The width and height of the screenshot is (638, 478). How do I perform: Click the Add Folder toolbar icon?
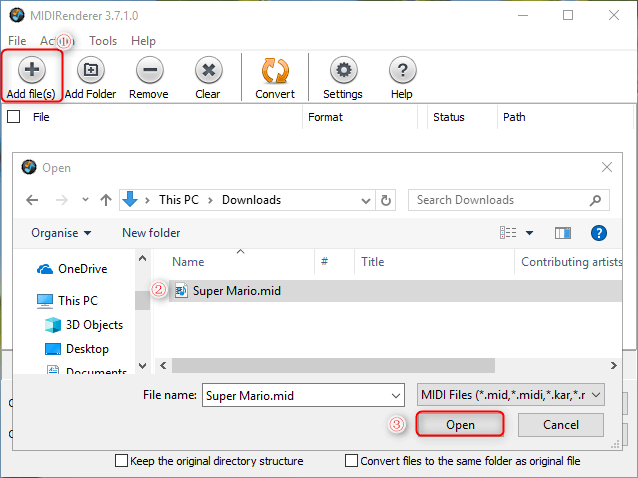[90, 70]
